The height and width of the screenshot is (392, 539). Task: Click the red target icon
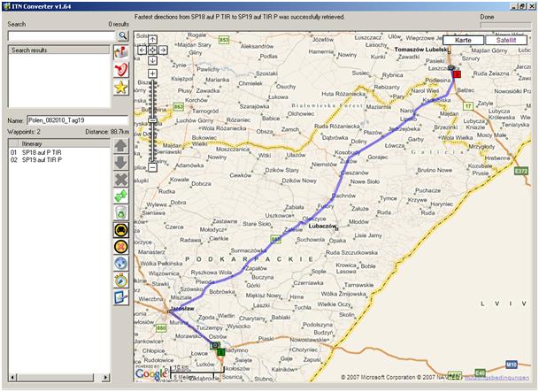[121, 70]
